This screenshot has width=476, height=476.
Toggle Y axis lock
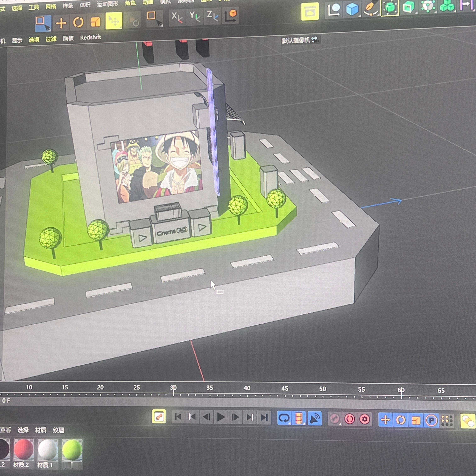pos(195,17)
